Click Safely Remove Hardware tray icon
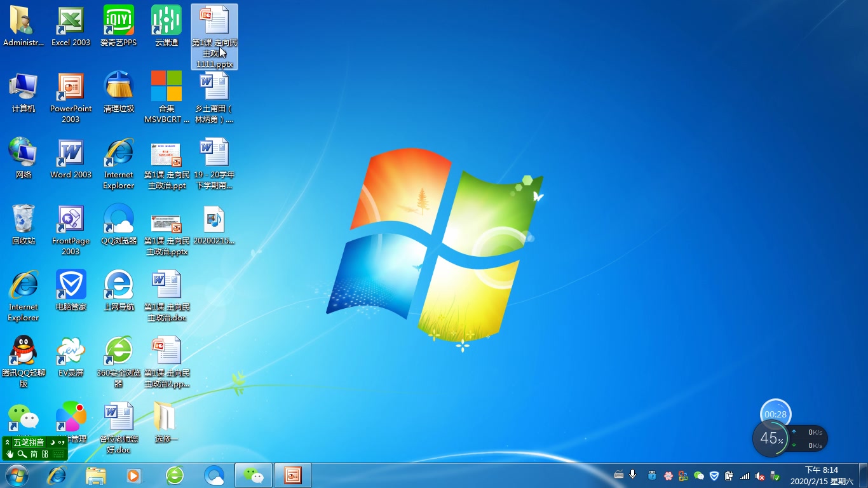Viewport: 868px width, 488px height. [x=775, y=475]
